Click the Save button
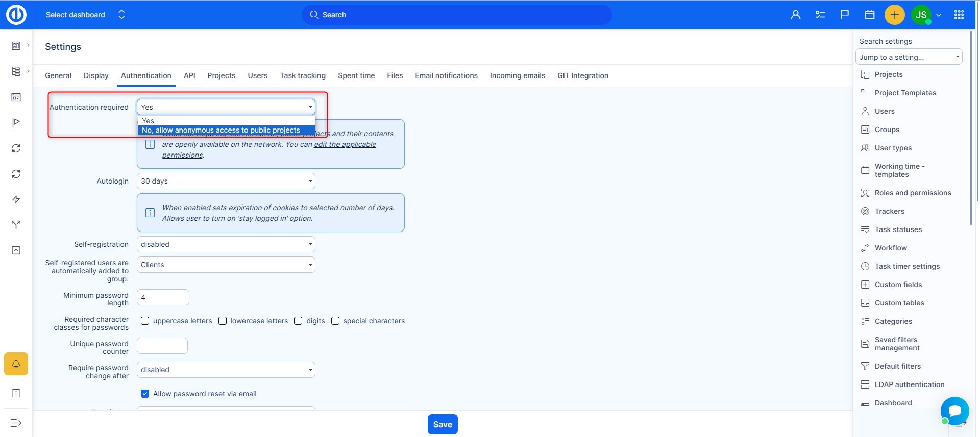The image size is (980, 437). click(x=443, y=424)
